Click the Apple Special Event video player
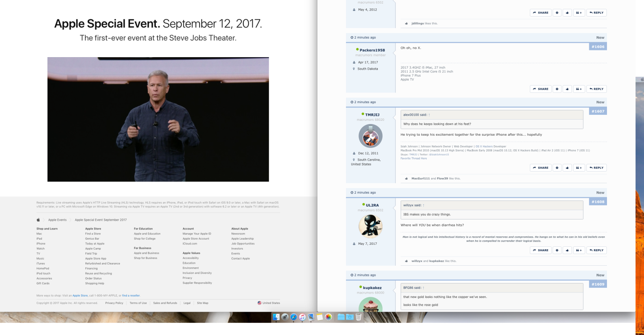The image size is (644, 335). click(x=158, y=119)
